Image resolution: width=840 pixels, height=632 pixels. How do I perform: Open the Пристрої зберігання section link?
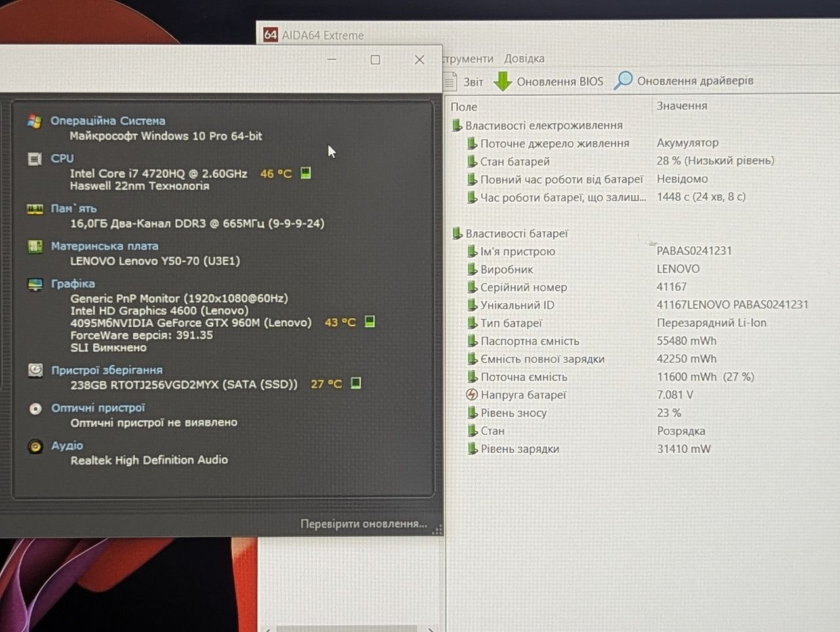pos(107,370)
